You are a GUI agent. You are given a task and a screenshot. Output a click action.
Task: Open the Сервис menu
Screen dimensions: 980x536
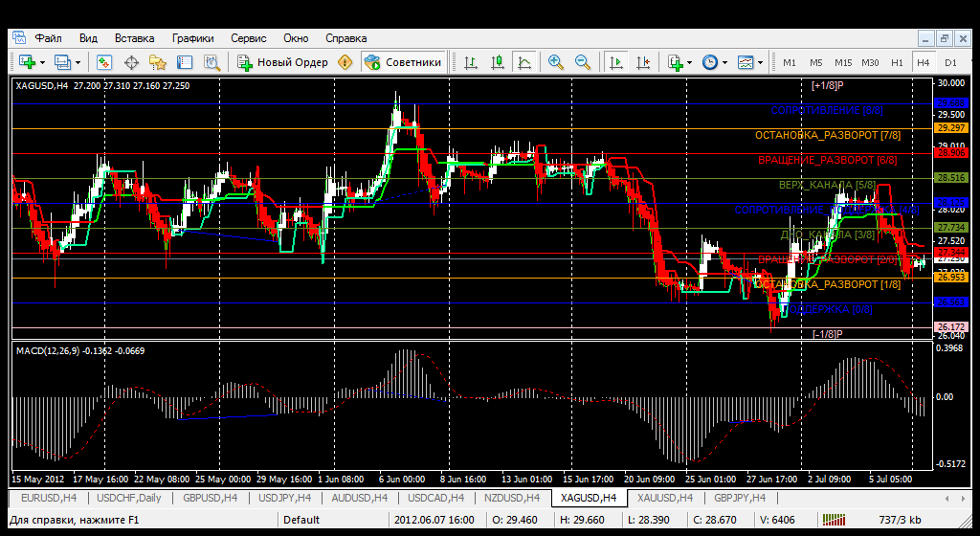249,38
